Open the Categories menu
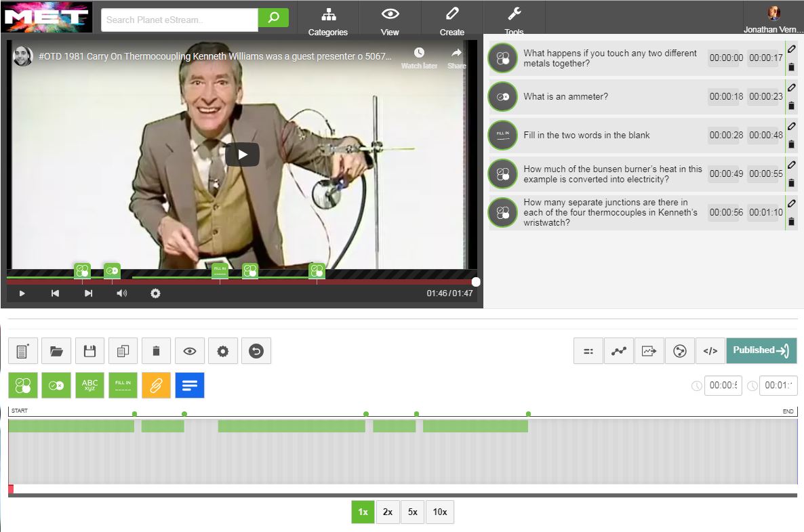This screenshot has width=804, height=532. tap(328, 20)
